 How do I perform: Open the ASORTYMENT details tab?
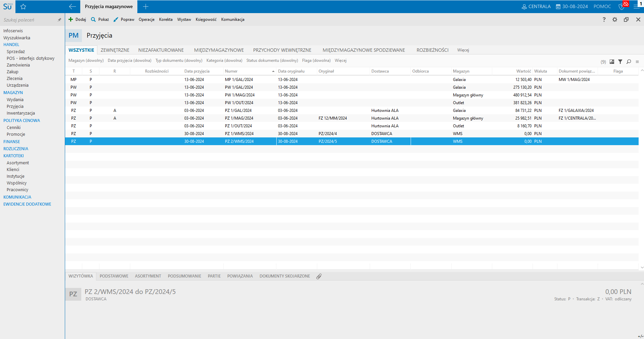click(x=148, y=276)
